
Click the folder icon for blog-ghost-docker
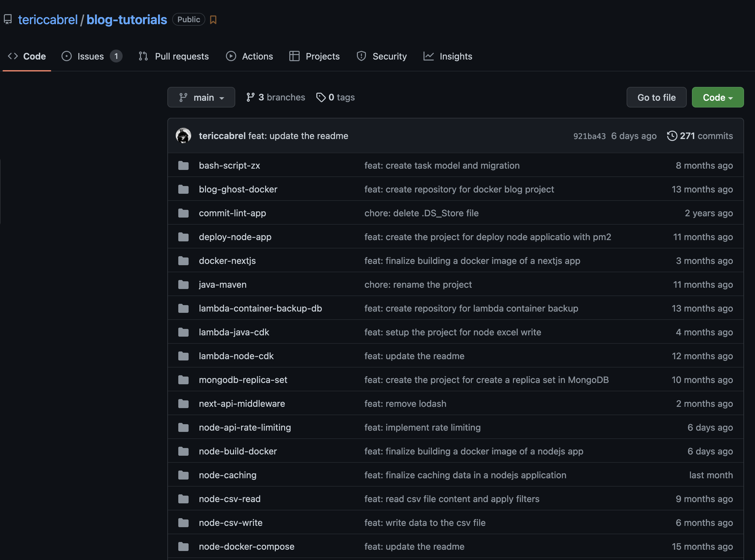pyautogui.click(x=183, y=189)
